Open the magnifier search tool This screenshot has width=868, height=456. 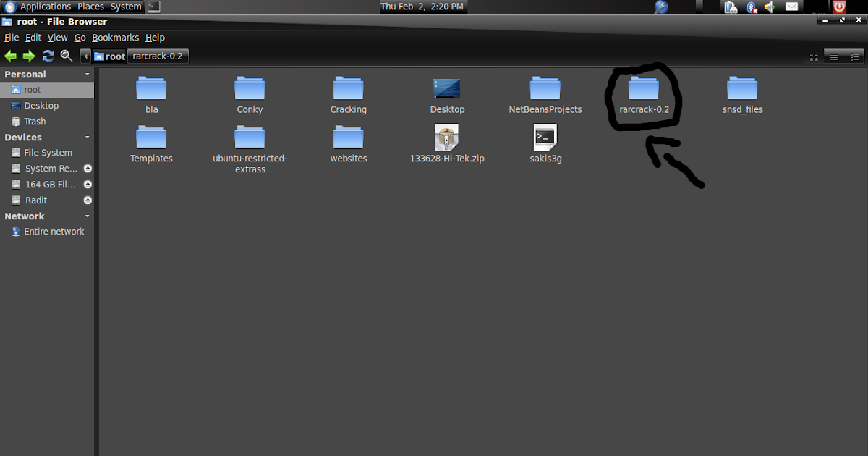click(x=67, y=56)
